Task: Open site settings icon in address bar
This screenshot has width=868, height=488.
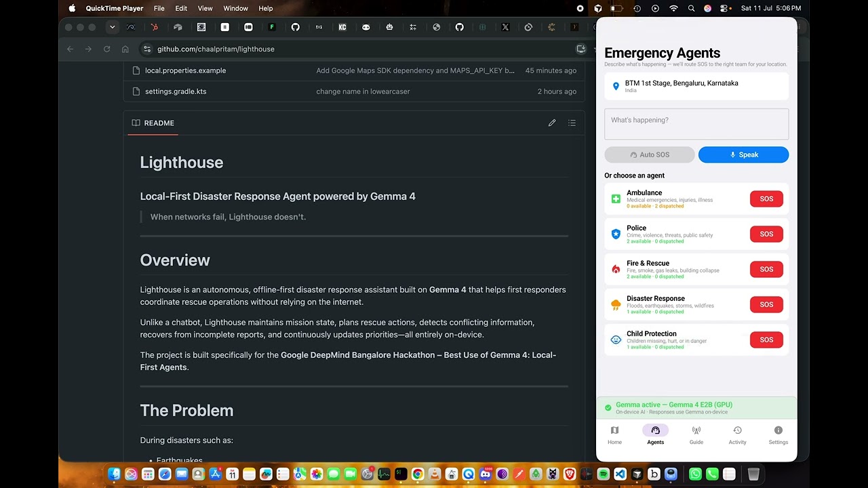Action: click(x=147, y=49)
